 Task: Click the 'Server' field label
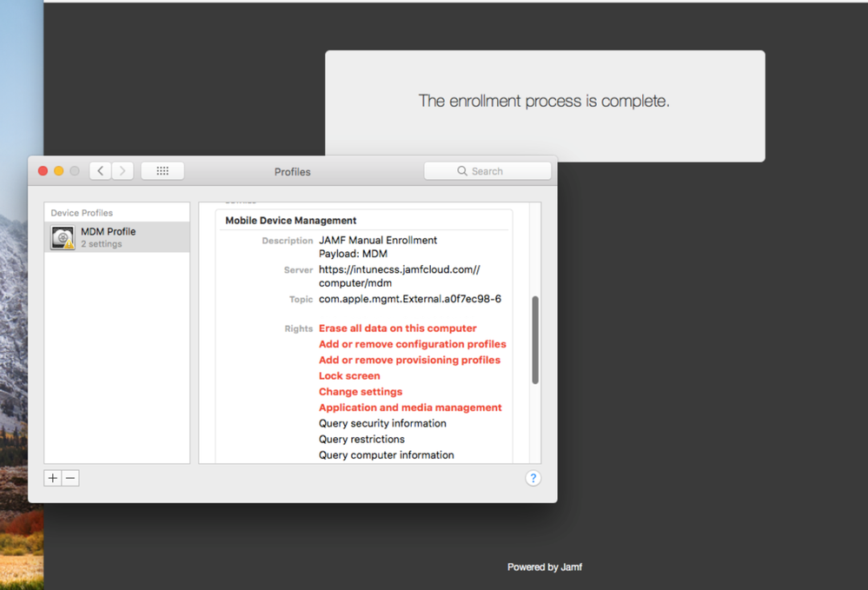[298, 270]
